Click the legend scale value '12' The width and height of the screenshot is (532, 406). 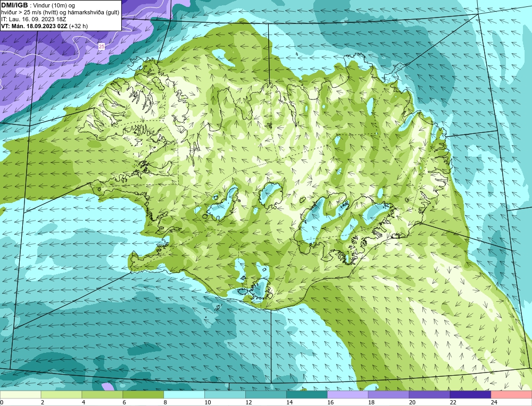(248, 402)
